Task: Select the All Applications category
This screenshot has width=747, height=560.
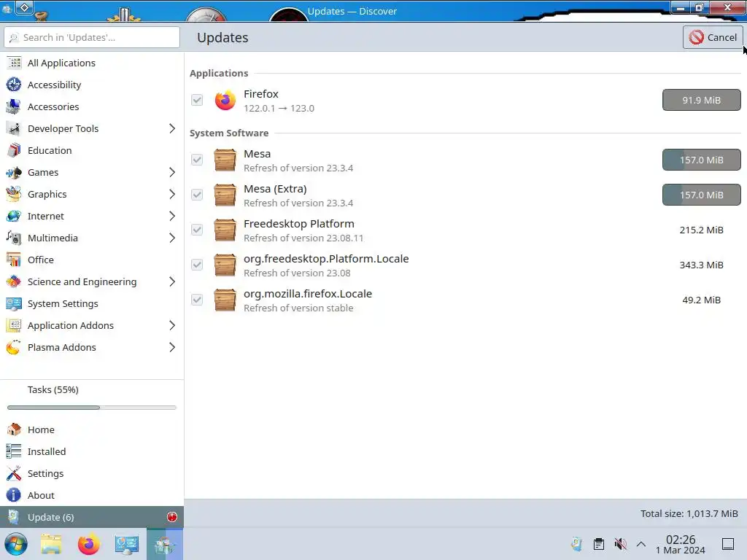Action: click(92, 63)
